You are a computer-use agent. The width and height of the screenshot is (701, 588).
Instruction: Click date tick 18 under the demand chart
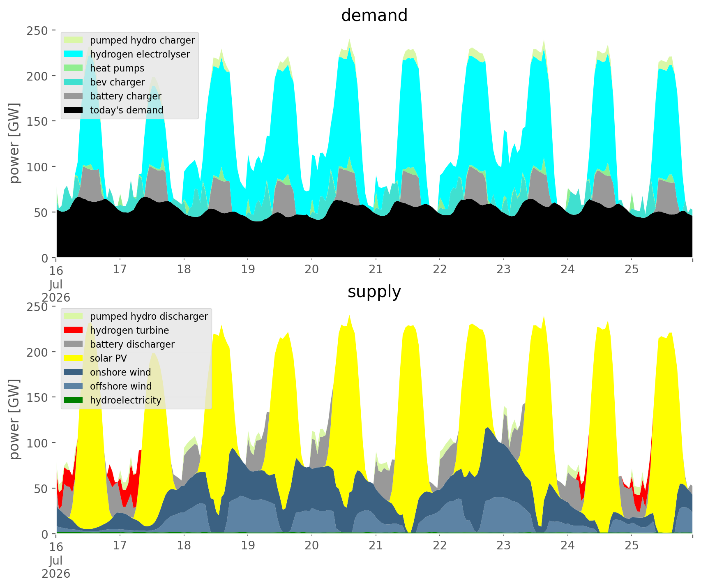tap(184, 270)
